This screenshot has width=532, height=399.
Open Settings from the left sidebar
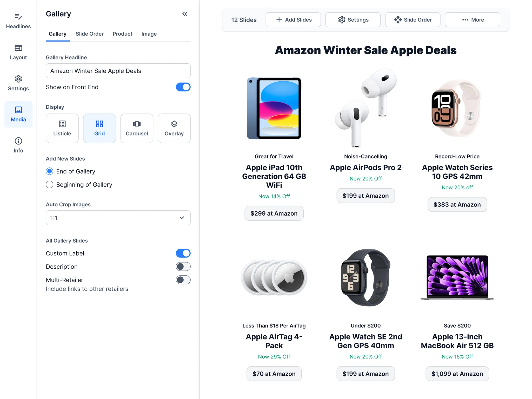[x=18, y=83]
